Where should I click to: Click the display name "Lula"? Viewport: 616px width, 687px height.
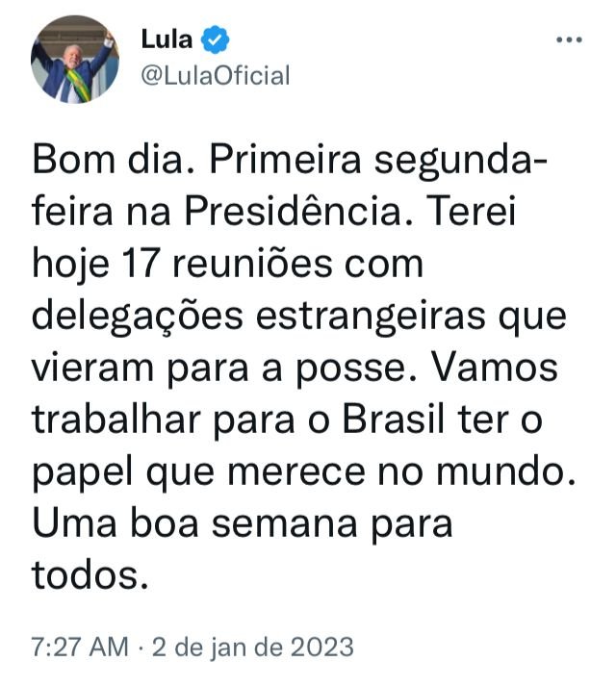(167, 40)
